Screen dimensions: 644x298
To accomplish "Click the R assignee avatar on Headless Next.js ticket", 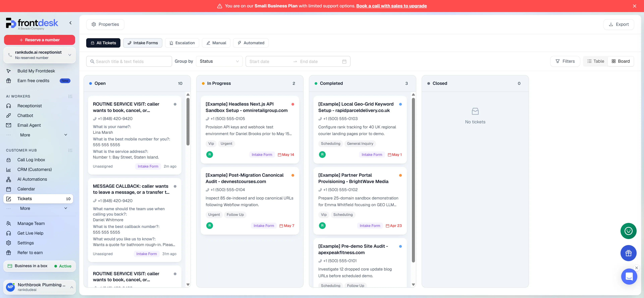I will pos(209,155).
